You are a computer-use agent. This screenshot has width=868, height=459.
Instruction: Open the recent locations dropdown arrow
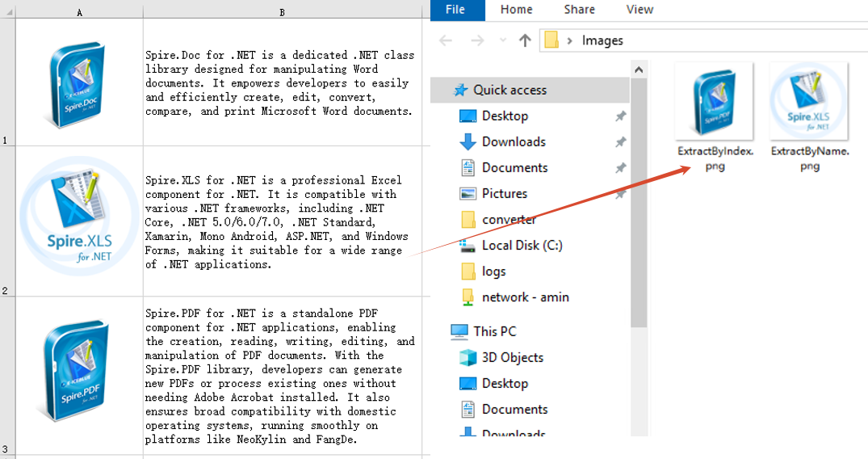(503, 40)
